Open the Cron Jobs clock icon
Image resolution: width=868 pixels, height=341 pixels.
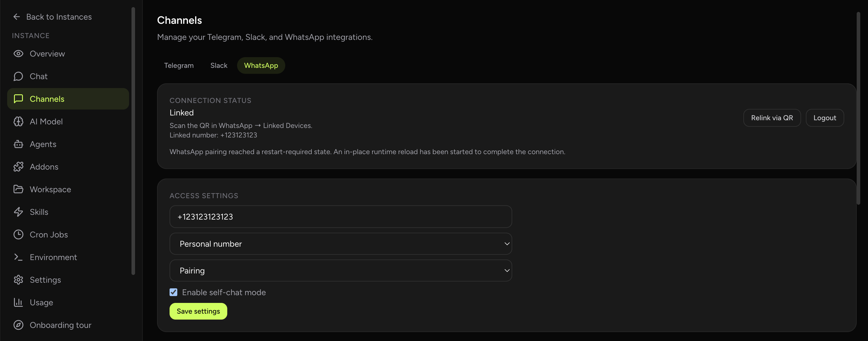[18, 234]
